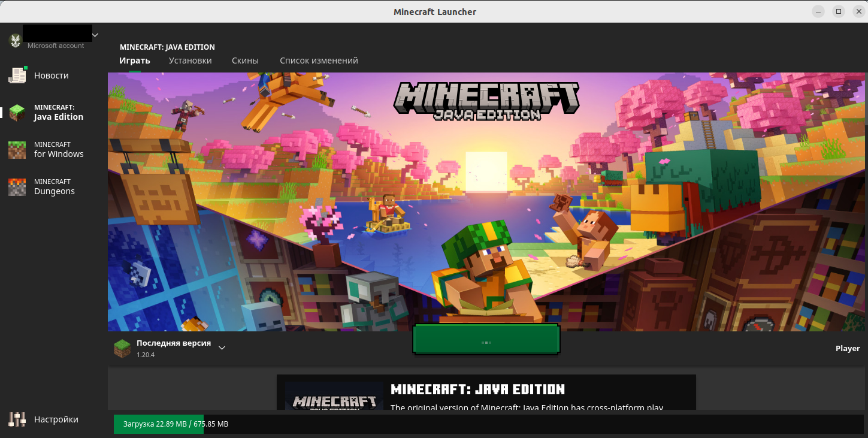Viewport: 868px width, 438px height.
Task: Select the Minecraft for Windows dirt block icon
Action: [17, 150]
